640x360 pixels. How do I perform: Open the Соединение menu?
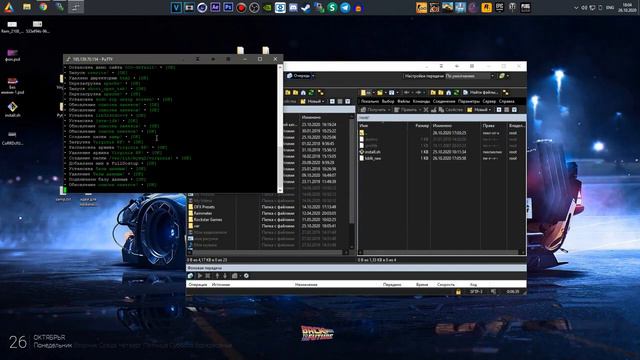click(444, 101)
